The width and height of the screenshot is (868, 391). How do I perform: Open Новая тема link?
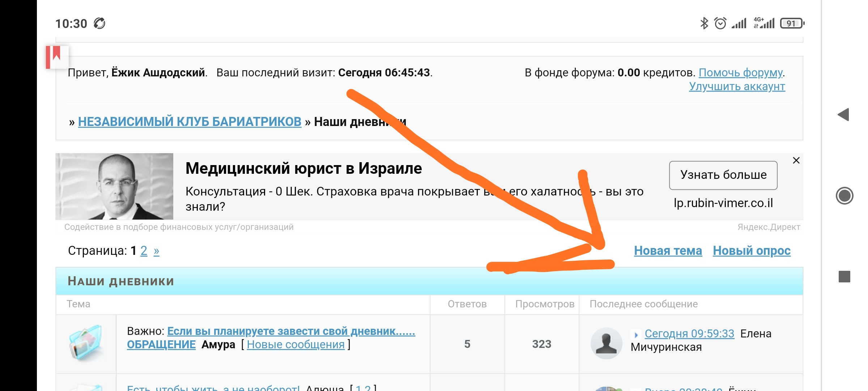[x=668, y=251]
